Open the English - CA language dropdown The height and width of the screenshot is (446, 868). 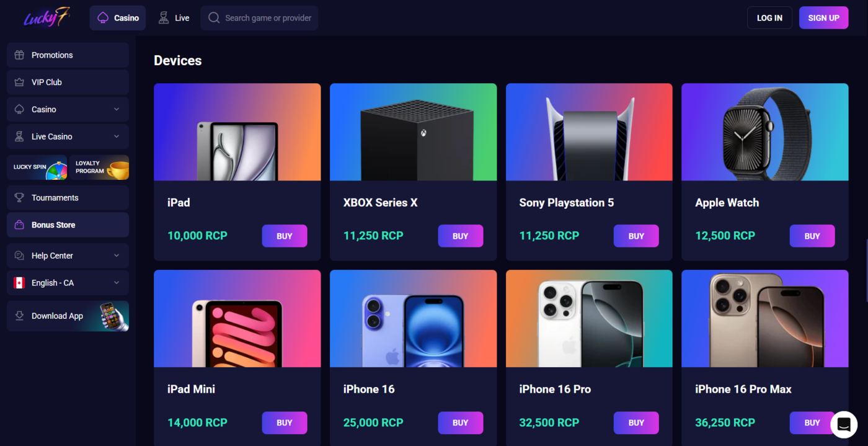coord(68,283)
